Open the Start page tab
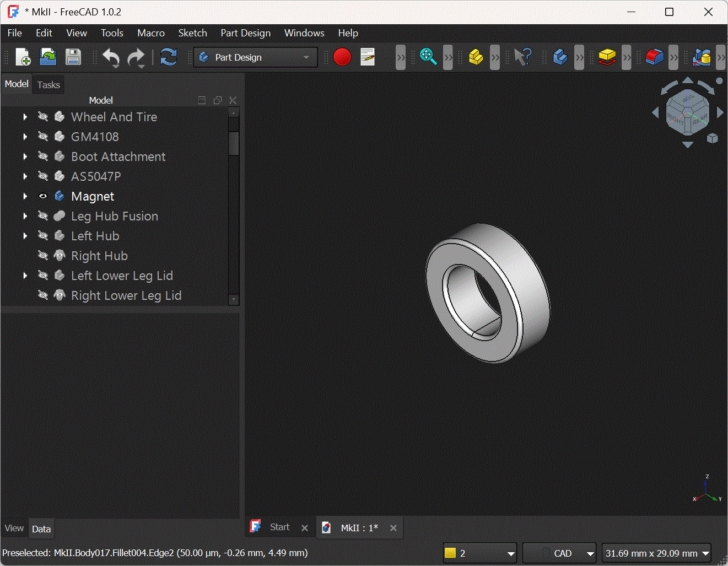This screenshot has width=728, height=566. click(x=279, y=527)
